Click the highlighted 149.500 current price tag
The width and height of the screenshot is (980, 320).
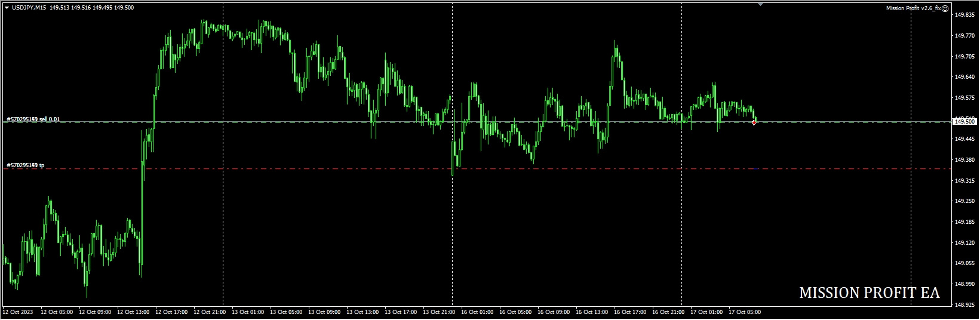tap(964, 121)
